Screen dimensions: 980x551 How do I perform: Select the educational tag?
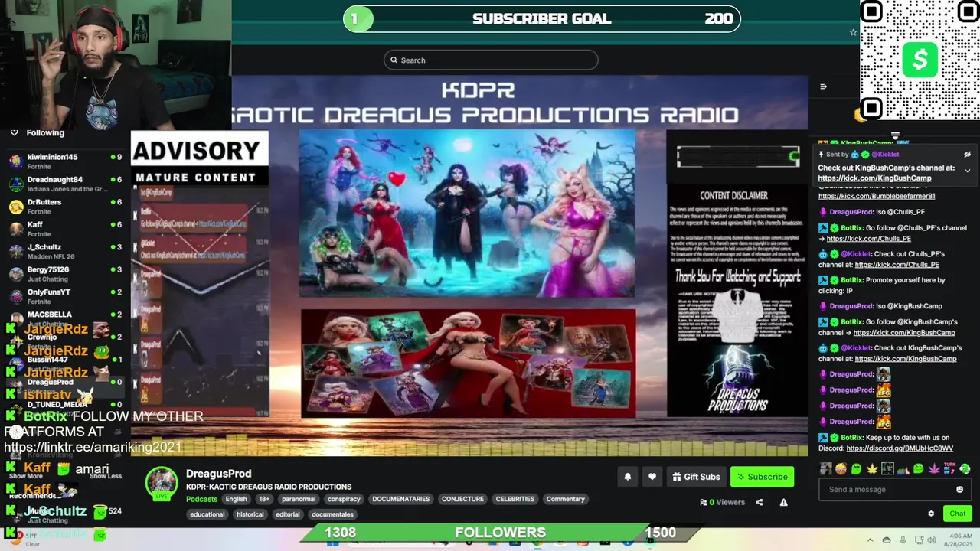tap(207, 514)
